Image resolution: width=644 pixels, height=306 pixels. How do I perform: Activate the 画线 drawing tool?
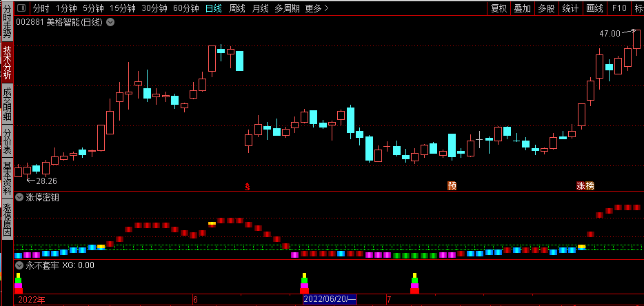click(x=595, y=8)
